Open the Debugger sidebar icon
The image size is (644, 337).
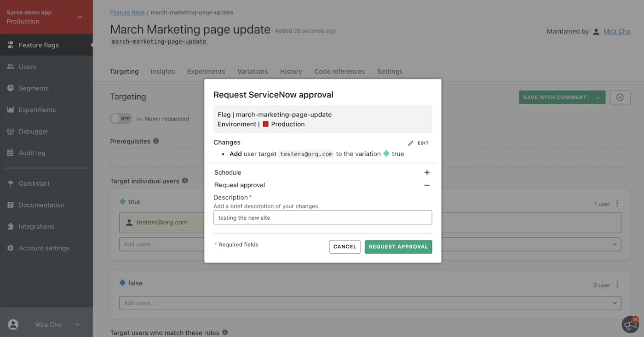11,131
